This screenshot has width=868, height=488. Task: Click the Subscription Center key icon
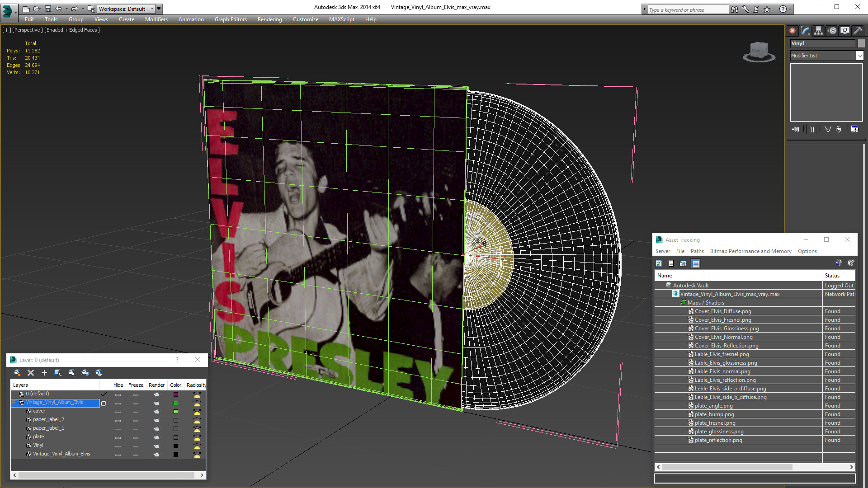(x=745, y=9)
